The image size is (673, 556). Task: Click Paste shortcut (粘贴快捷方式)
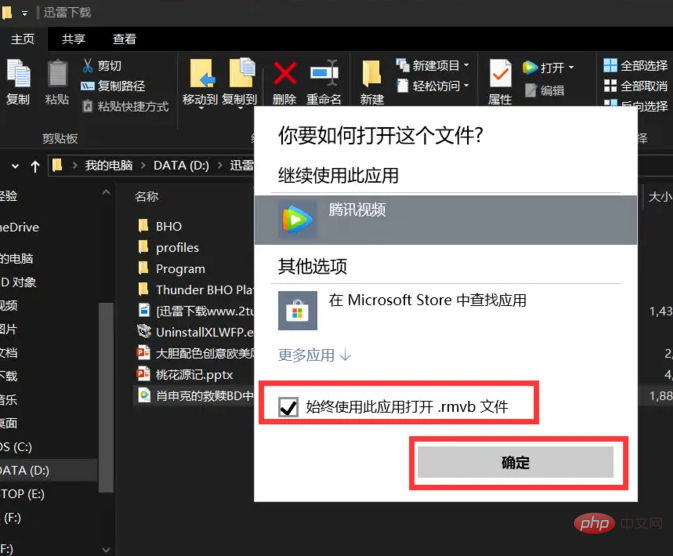tap(125, 106)
